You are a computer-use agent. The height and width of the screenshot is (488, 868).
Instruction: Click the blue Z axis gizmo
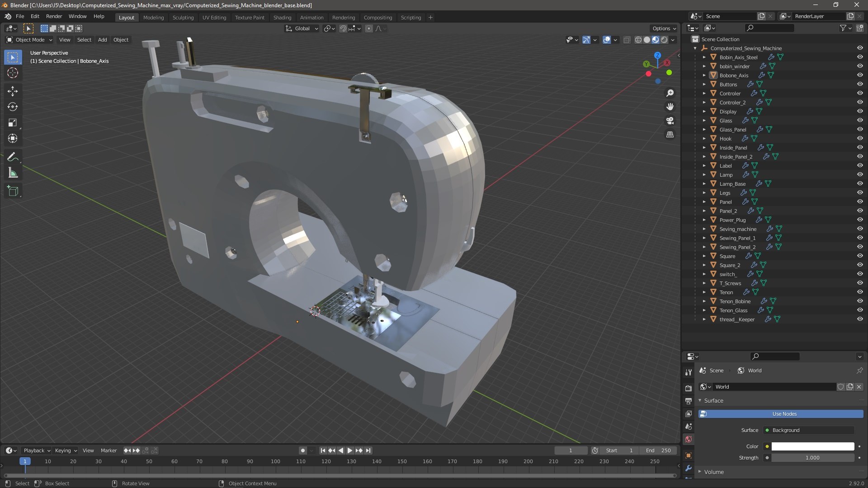(657, 55)
